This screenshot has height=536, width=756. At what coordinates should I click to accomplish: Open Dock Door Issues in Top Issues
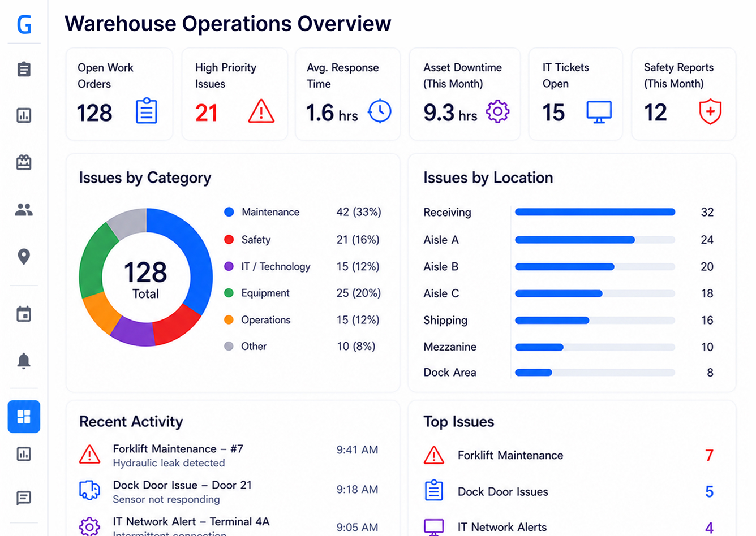tap(569, 491)
